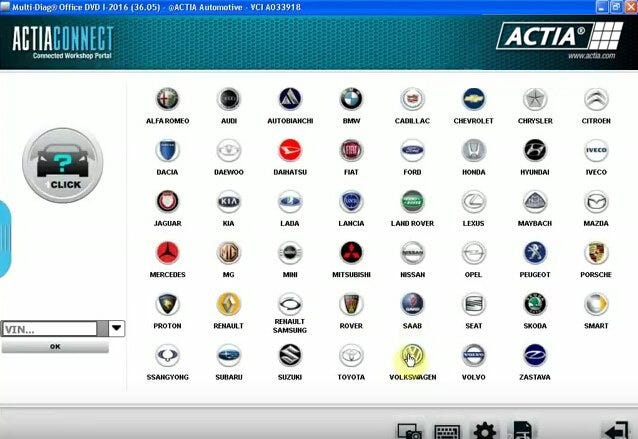Image resolution: width=638 pixels, height=439 pixels.
Task: Pick the MG brand icon
Action: 229,253
